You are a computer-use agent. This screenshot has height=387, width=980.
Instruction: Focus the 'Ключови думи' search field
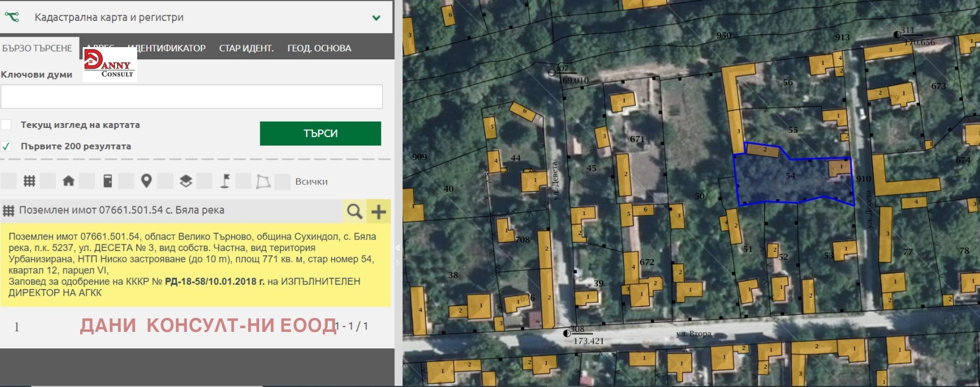(x=191, y=97)
